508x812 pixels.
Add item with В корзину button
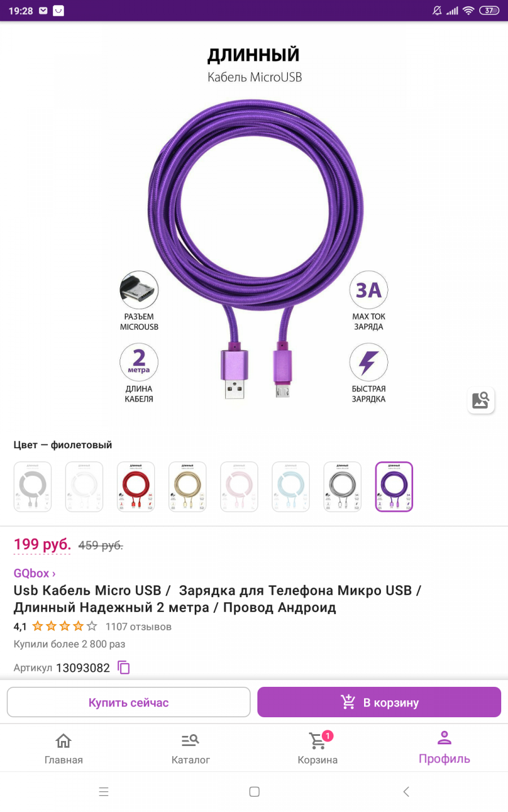coord(379,702)
